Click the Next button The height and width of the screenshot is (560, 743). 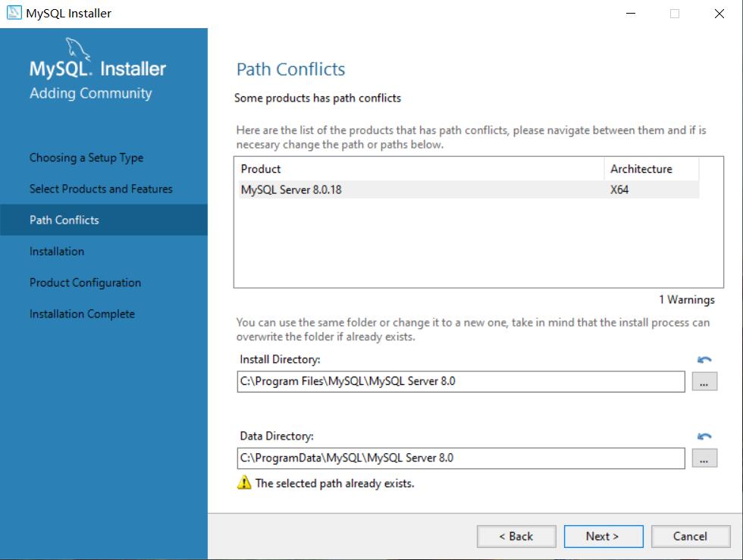(603, 536)
